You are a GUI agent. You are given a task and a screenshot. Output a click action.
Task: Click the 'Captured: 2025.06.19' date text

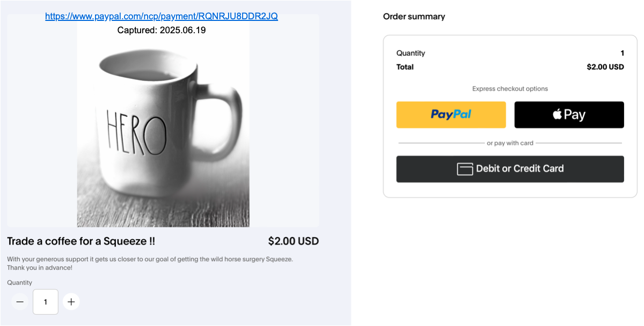pyautogui.click(x=162, y=31)
